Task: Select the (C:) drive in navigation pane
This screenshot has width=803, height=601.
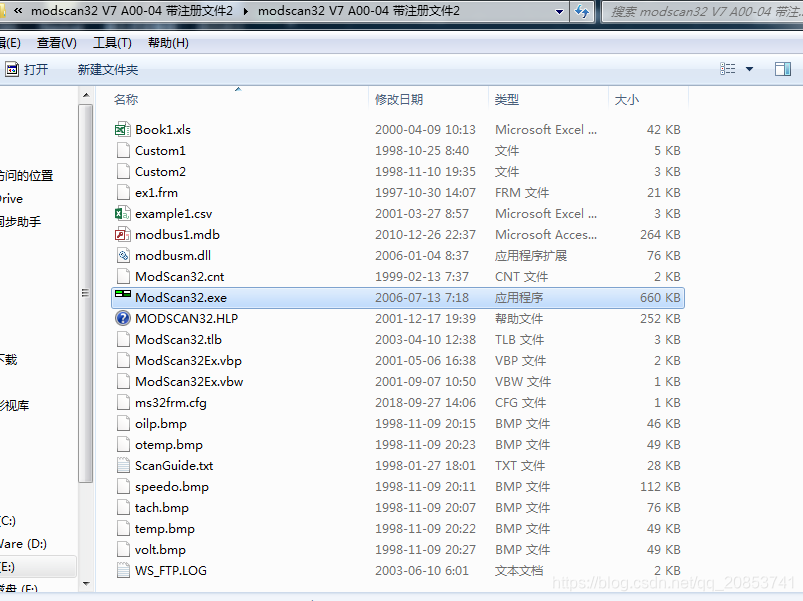Action: click(x=8, y=521)
